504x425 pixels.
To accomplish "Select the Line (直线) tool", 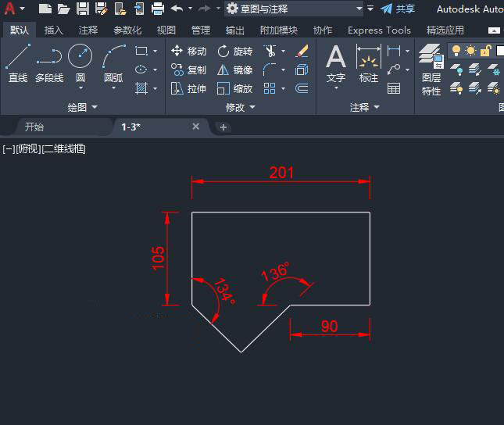I will pos(18,63).
